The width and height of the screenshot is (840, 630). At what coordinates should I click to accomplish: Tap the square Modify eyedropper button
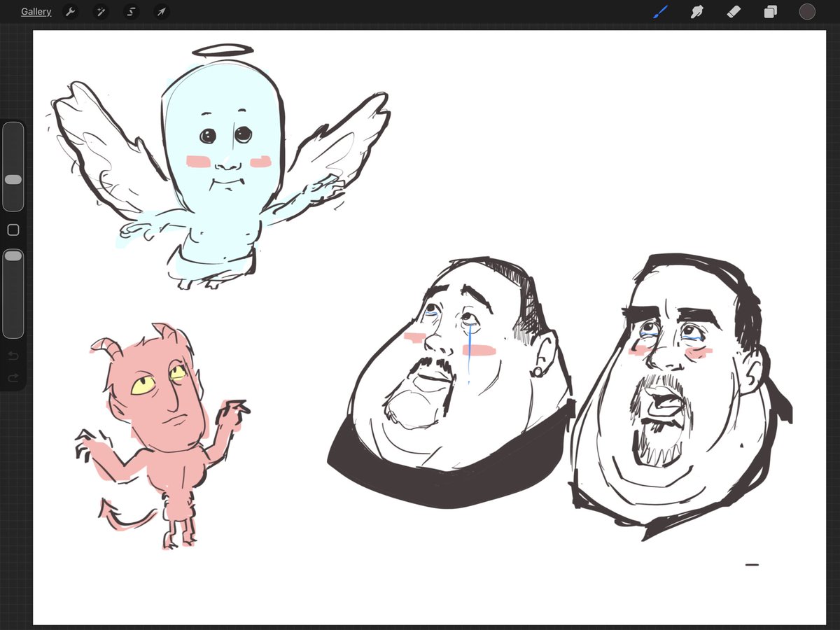point(13,230)
